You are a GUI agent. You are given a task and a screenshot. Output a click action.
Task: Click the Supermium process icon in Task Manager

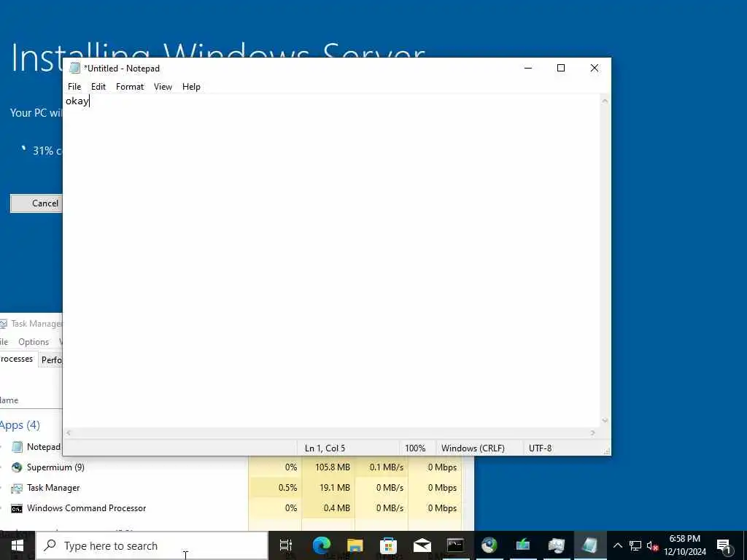(x=17, y=467)
